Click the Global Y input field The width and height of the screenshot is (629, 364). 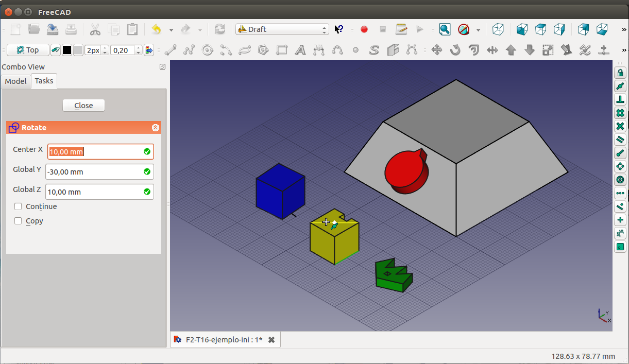tap(93, 172)
